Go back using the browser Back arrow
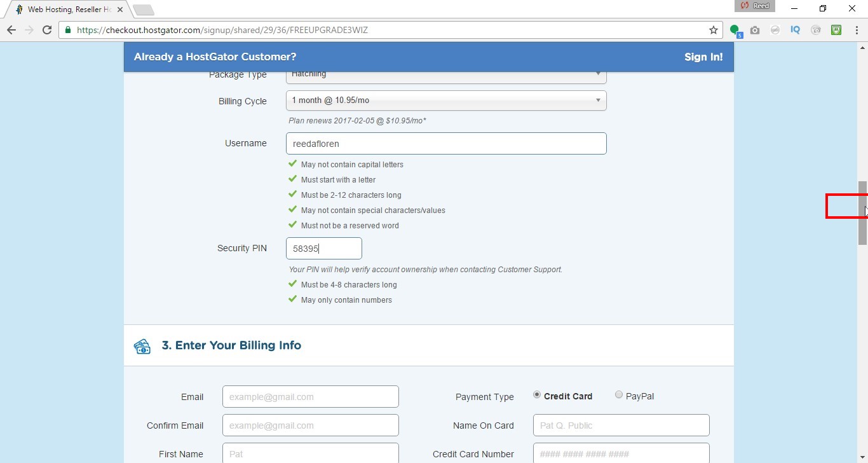The image size is (868, 463). pos(11,30)
